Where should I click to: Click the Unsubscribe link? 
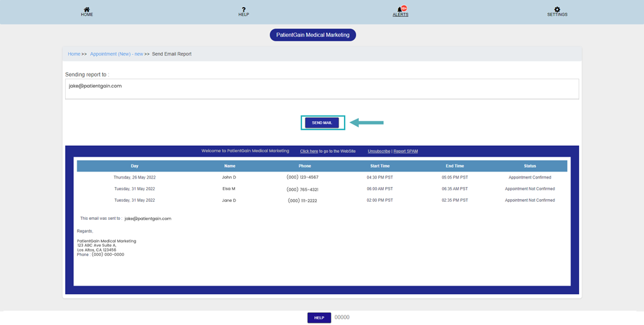click(x=379, y=152)
